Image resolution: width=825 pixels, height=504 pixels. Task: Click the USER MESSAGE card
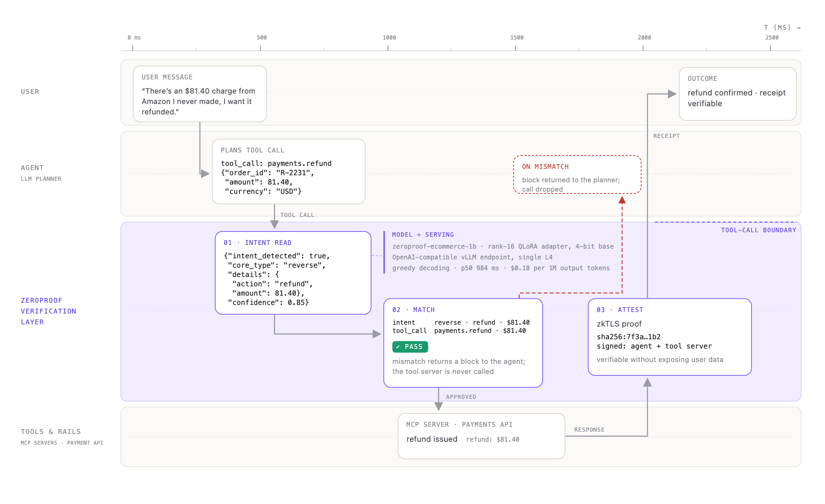pyautogui.click(x=200, y=94)
